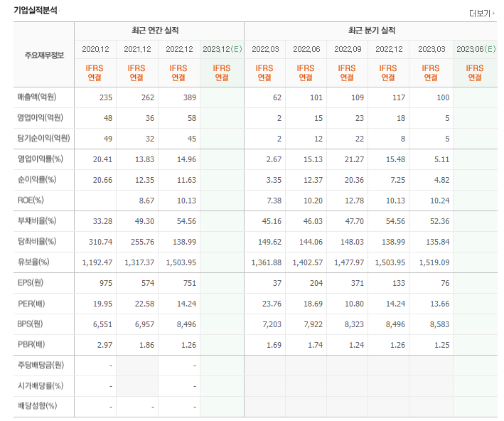Screen dimensions: 504x421
Task: Select the EPS value 76
Action: [445, 283]
